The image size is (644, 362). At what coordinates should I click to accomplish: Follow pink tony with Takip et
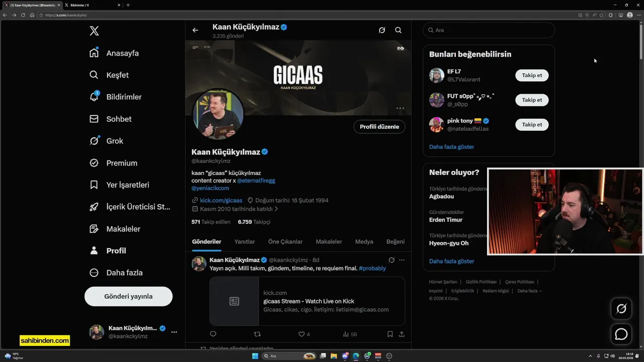[x=532, y=125]
